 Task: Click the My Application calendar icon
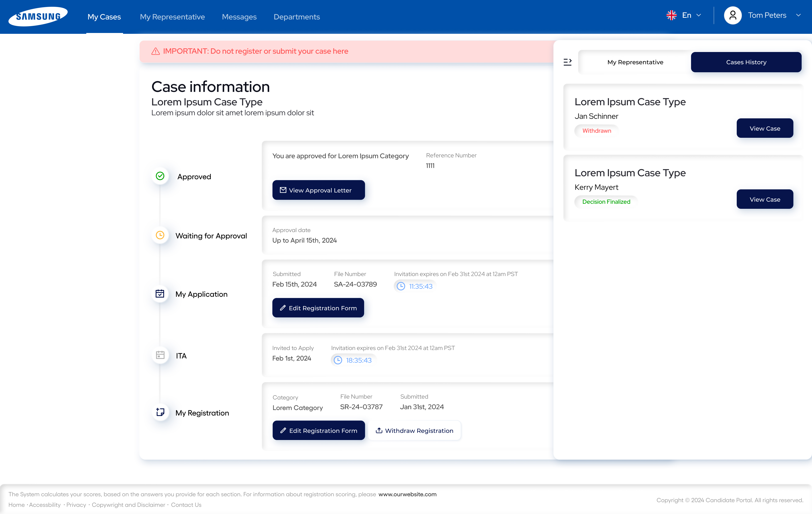(160, 294)
